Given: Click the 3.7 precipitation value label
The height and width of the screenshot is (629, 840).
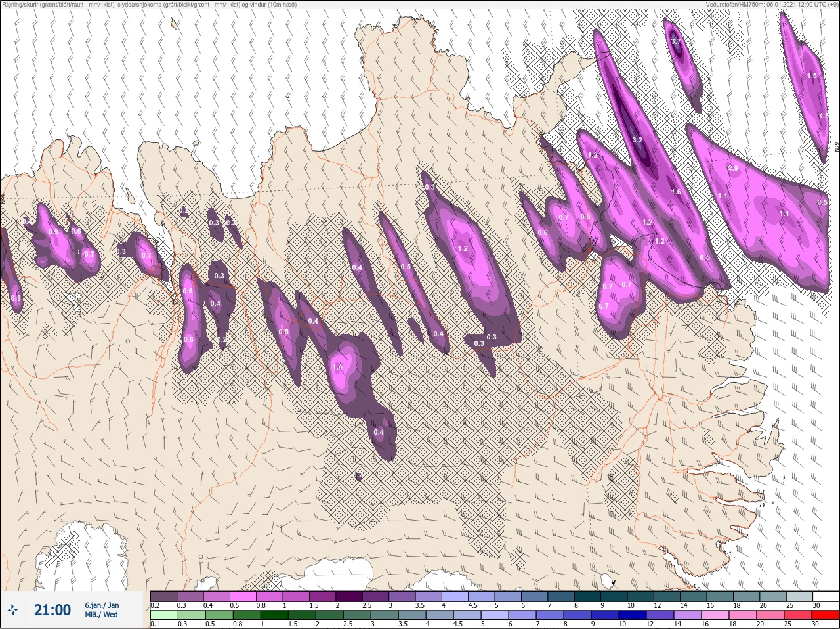Looking at the screenshot, I should (x=676, y=42).
